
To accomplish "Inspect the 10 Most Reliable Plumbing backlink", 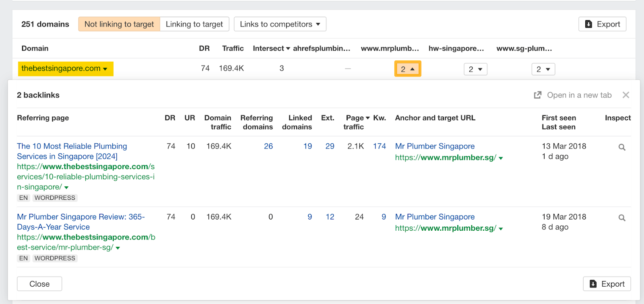I will click(x=622, y=147).
